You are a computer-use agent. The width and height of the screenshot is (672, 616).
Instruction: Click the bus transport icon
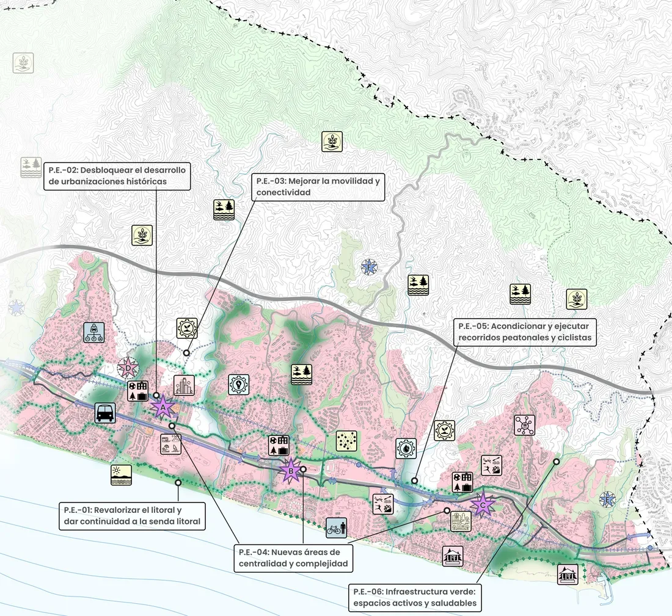coord(105,413)
